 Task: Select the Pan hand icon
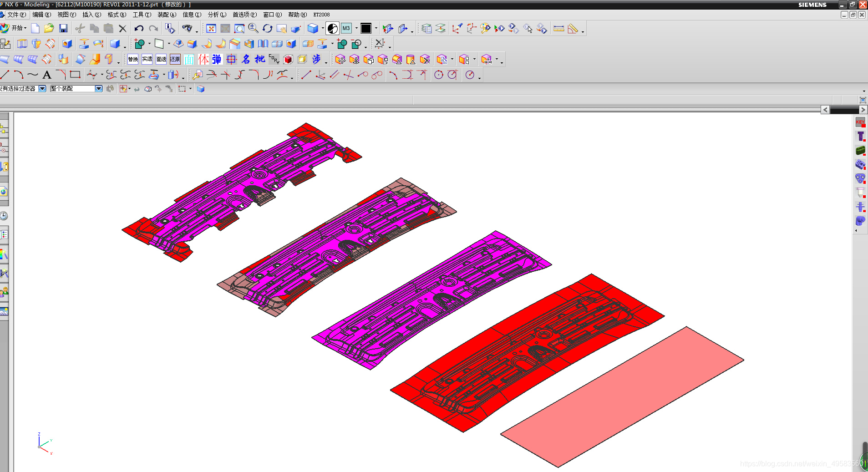pyautogui.click(x=282, y=28)
